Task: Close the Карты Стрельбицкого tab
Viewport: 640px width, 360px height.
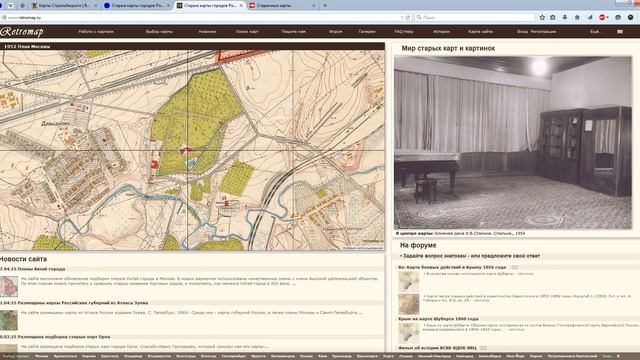Action: point(96,6)
